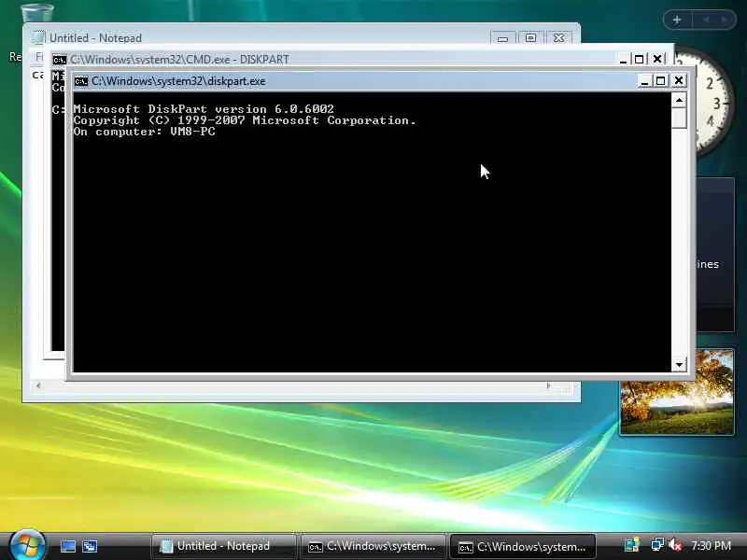Click the 'Microsoft DiskPart version 6.0.6002' line

[204, 109]
